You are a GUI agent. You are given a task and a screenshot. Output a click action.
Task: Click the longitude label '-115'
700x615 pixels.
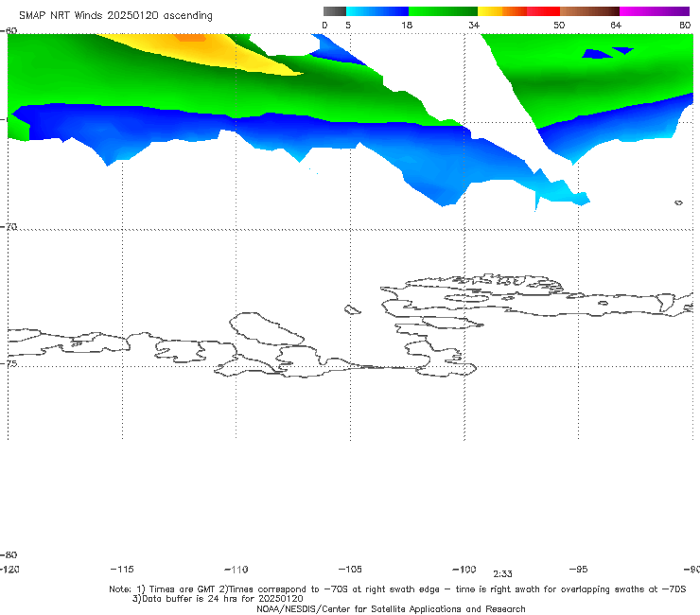122,570
